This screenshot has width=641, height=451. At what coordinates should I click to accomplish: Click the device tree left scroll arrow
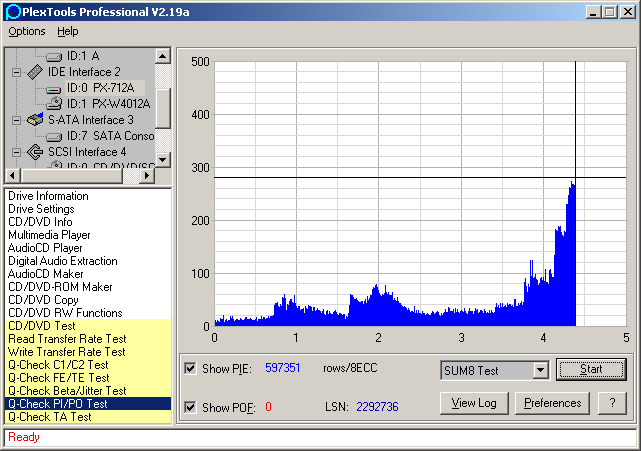click(12, 176)
